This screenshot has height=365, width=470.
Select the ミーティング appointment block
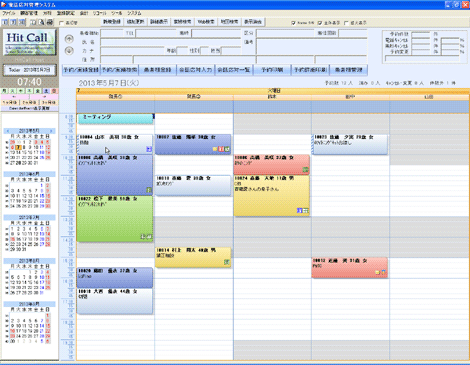[x=115, y=119]
